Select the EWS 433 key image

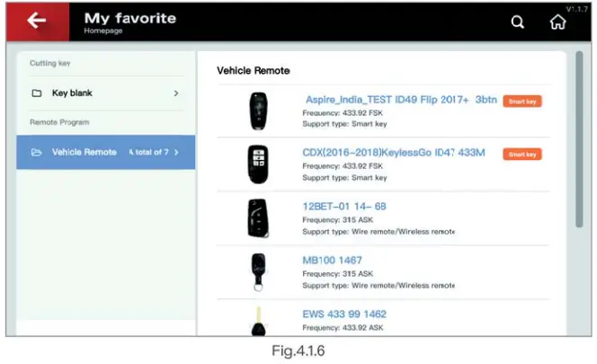(x=258, y=320)
